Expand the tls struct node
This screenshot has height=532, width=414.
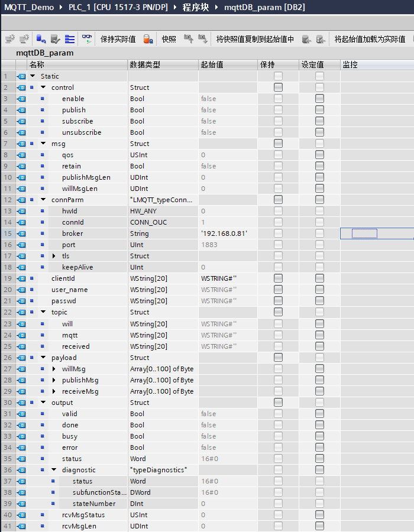pos(54,256)
